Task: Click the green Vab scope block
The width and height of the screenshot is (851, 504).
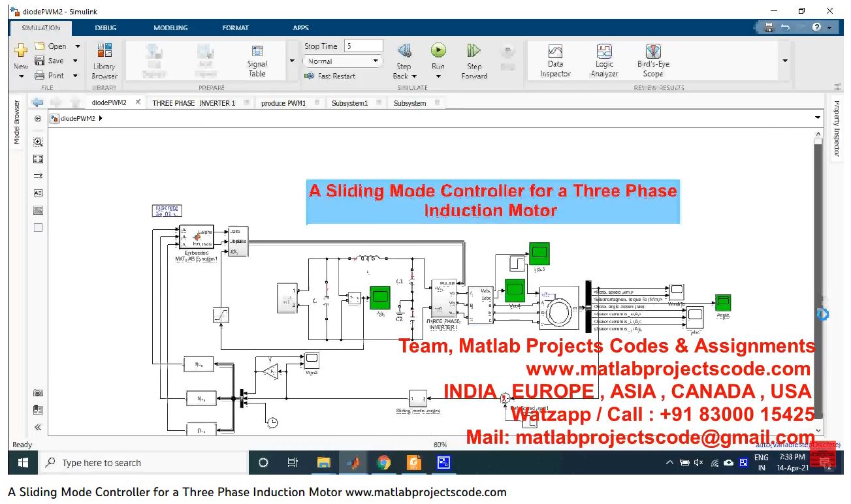Action: pyautogui.click(x=515, y=290)
